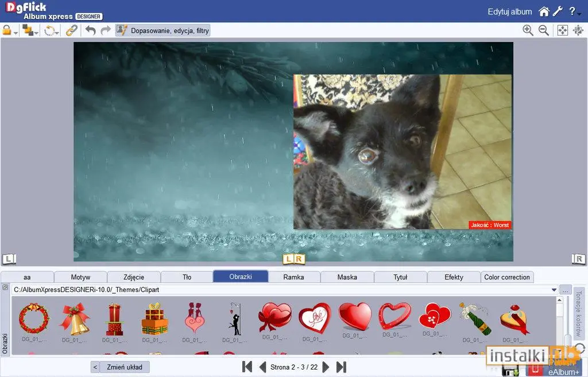Screen dimensions: 588x377
Task: Undo the last action
Action: tap(90, 30)
